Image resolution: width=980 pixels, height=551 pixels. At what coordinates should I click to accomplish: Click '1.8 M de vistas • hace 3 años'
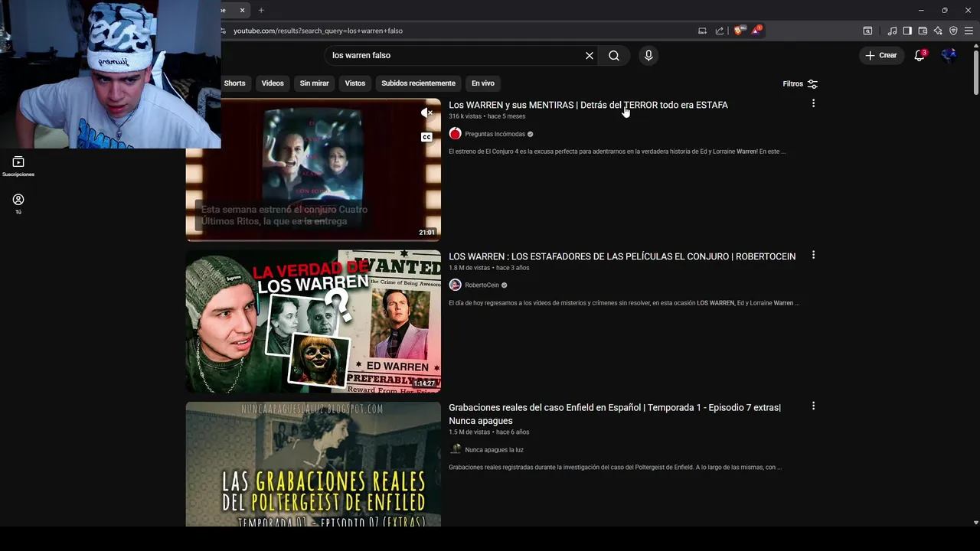[488, 268]
